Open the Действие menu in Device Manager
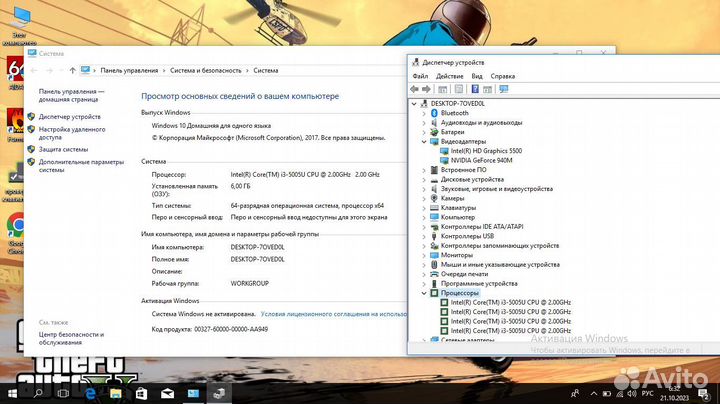The height and width of the screenshot is (404, 720). 450,76
